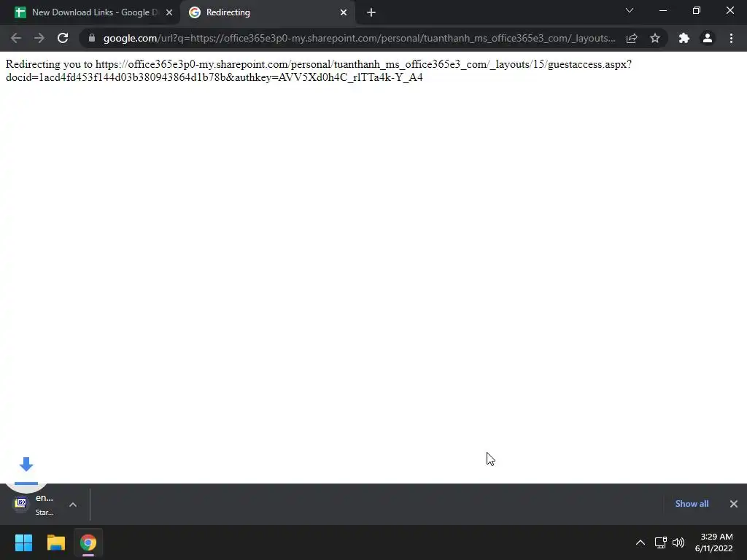
Task: Open volume control tray icon
Action: pyautogui.click(x=678, y=542)
